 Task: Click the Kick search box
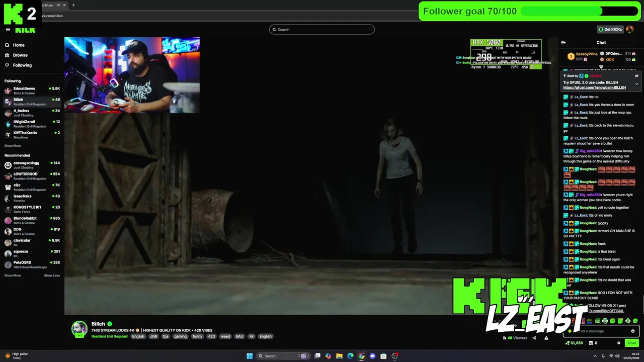[x=322, y=30]
